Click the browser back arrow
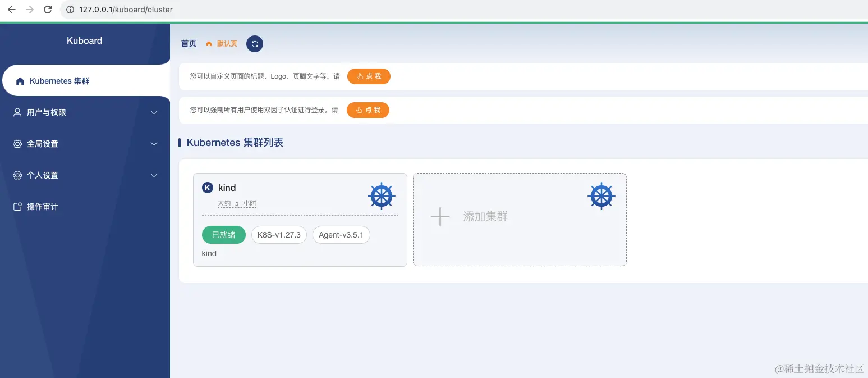This screenshot has height=378, width=868. coord(11,10)
